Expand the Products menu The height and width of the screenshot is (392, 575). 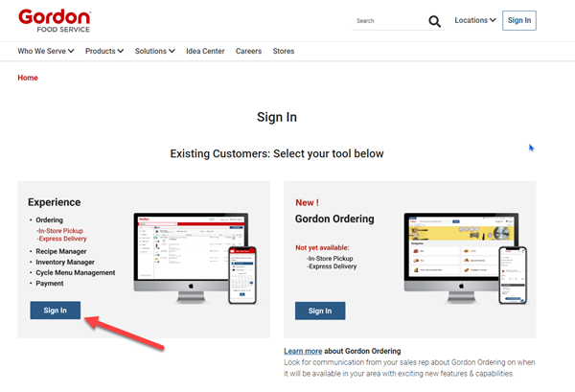tap(104, 51)
